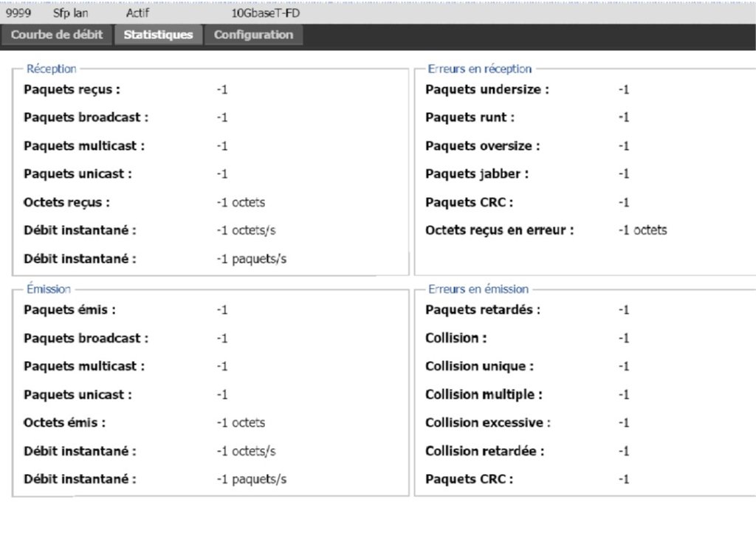This screenshot has width=756, height=550.
Task: Click the Actif status cell
Action: click(x=137, y=13)
